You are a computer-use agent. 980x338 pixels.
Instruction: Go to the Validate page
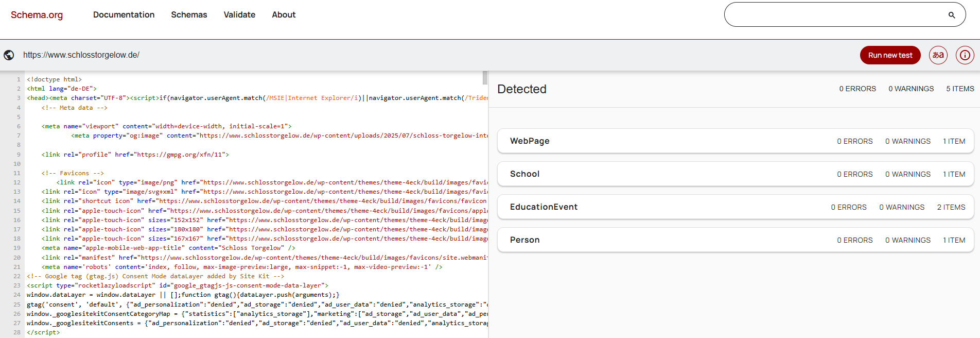[239, 15]
